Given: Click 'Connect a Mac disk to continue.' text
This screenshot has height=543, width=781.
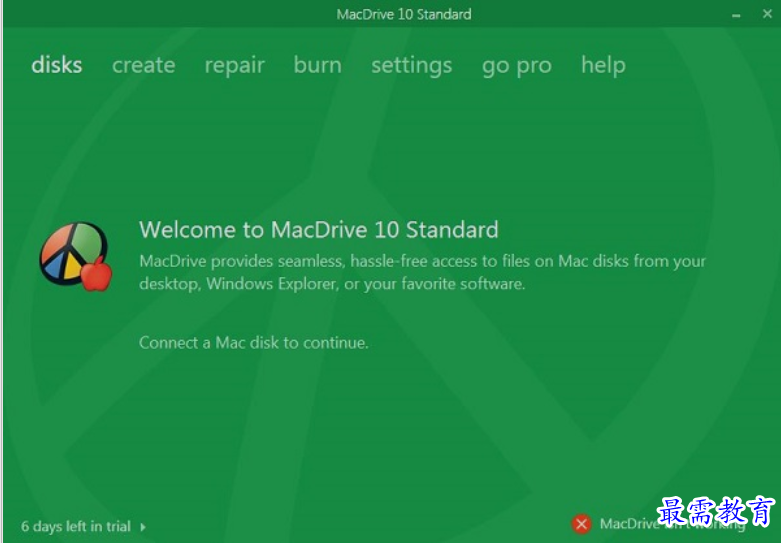Looking at the screenshot, I should [254, 343].
